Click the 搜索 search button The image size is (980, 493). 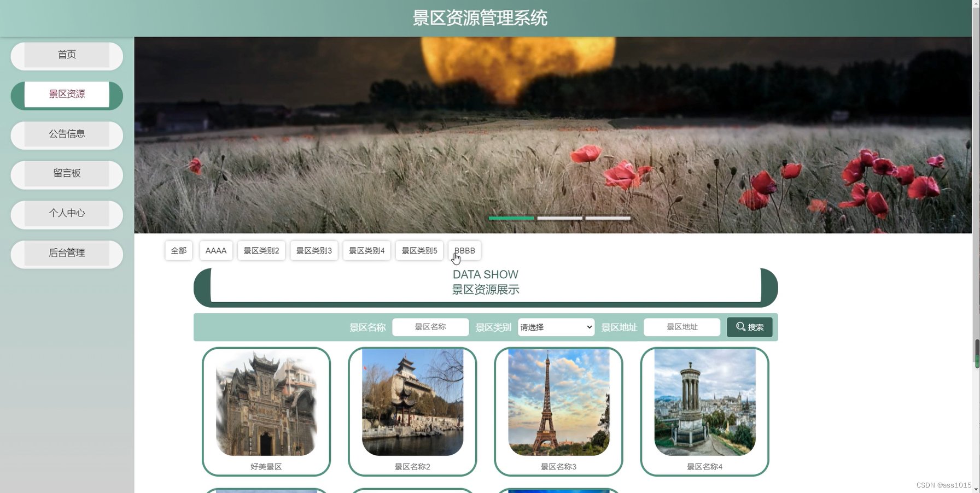click(x=750, y=327)
